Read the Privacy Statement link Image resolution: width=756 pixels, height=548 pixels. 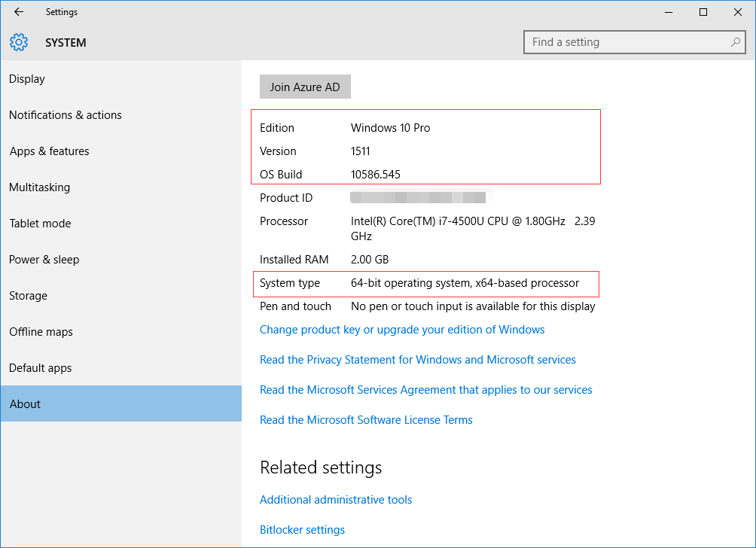click(418, 360)
